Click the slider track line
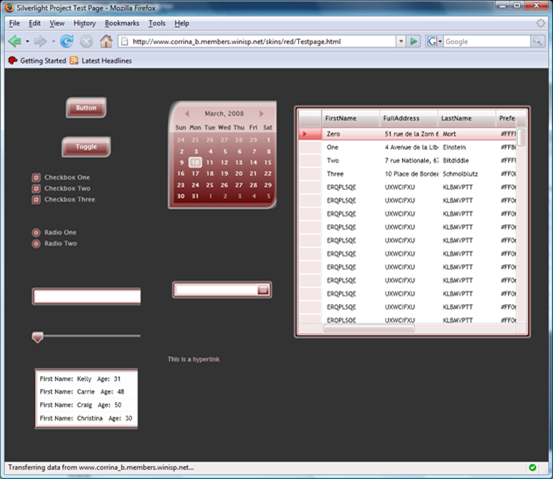The height and width of the screenshot is (479, 553). pos(92,336)
